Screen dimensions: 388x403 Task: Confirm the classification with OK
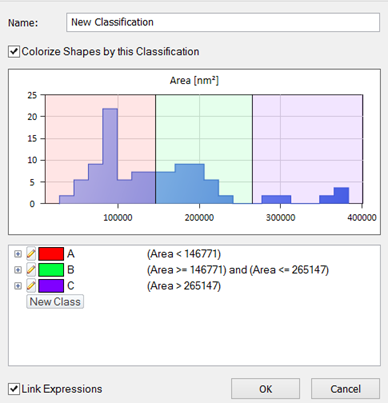point(266,389)
